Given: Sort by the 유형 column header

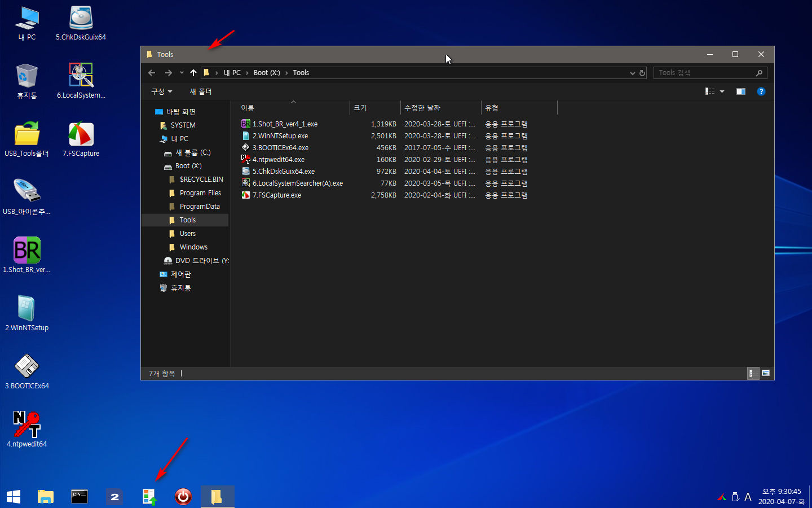Looking at the screenshot, I should [519, 108].
